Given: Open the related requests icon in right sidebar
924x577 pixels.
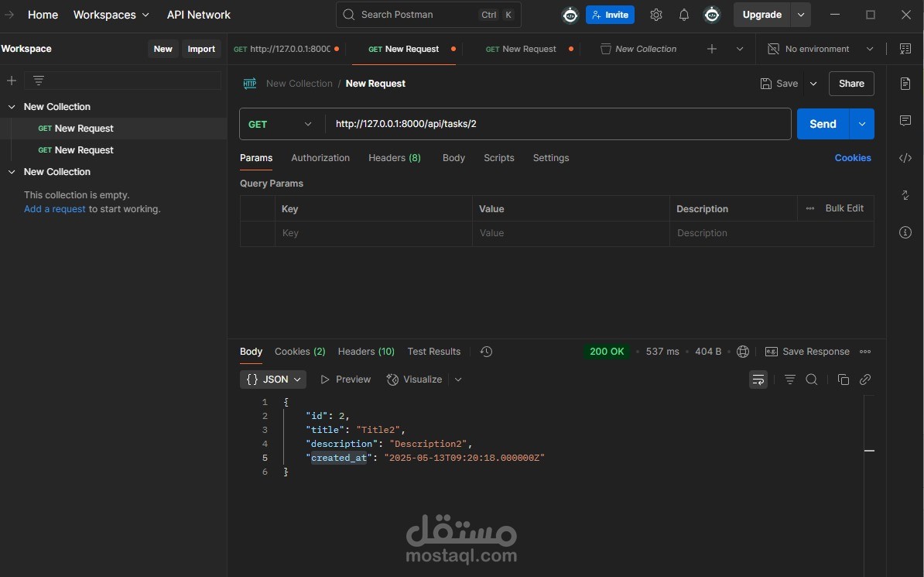Looking at the screenshot, I should pyautogui.click(x=905, y=194).
